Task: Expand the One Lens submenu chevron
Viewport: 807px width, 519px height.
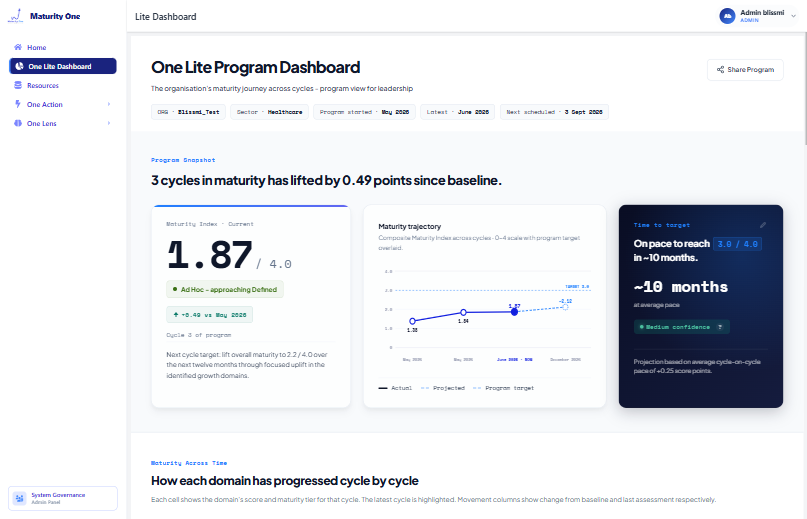Action: [109, 123]
